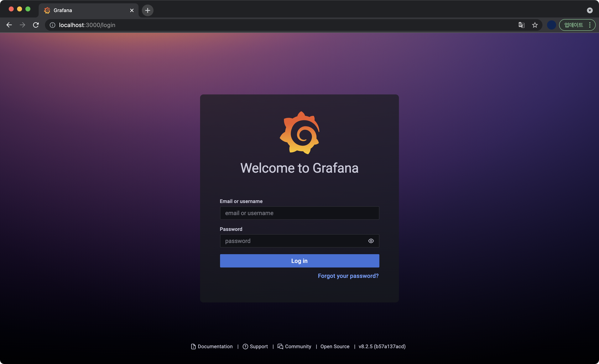The height and width of the screenshot is (364, 599).
Task: Click the browser profile avatar
Action: click(551, 25)
